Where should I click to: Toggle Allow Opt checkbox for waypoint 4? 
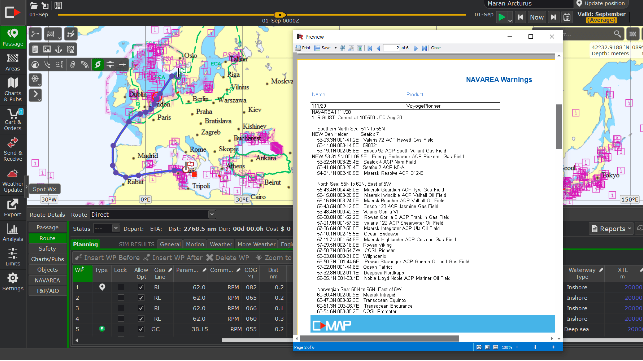point(141,319)
